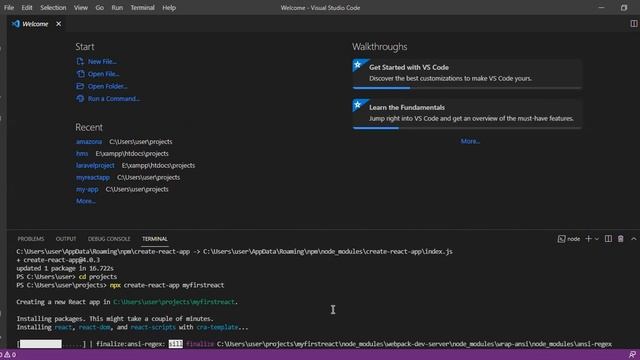Open Get Started with VS Code walkthrough

coord(467,73)
